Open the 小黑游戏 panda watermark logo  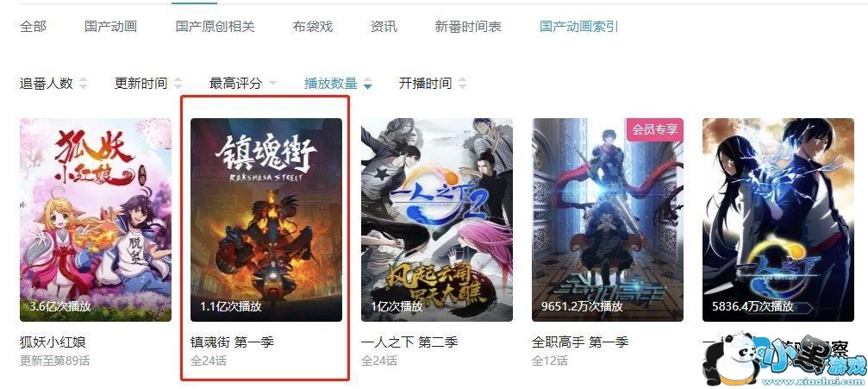click(x=784, y=358)
